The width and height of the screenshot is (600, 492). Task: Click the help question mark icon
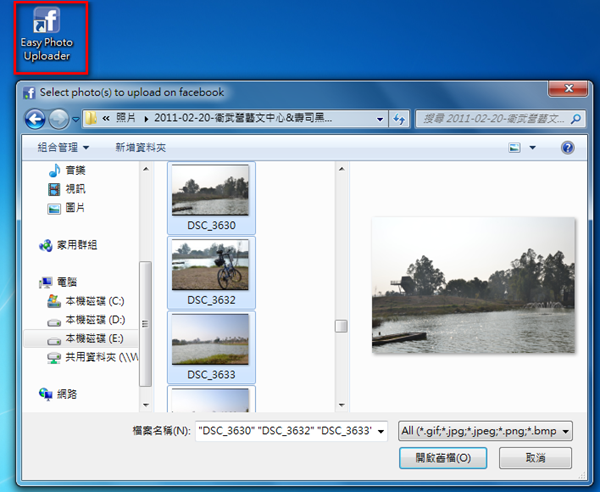(567, 147)
